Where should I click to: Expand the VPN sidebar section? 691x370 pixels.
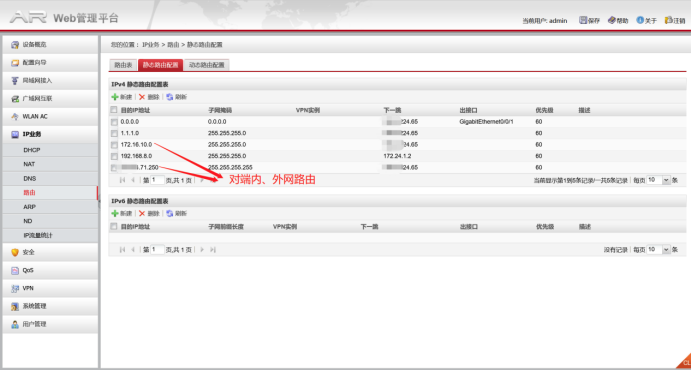tap(50, 289)
